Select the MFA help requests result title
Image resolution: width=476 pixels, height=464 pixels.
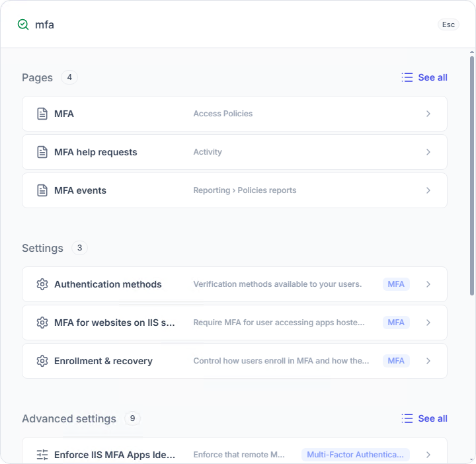click(96, 152)
